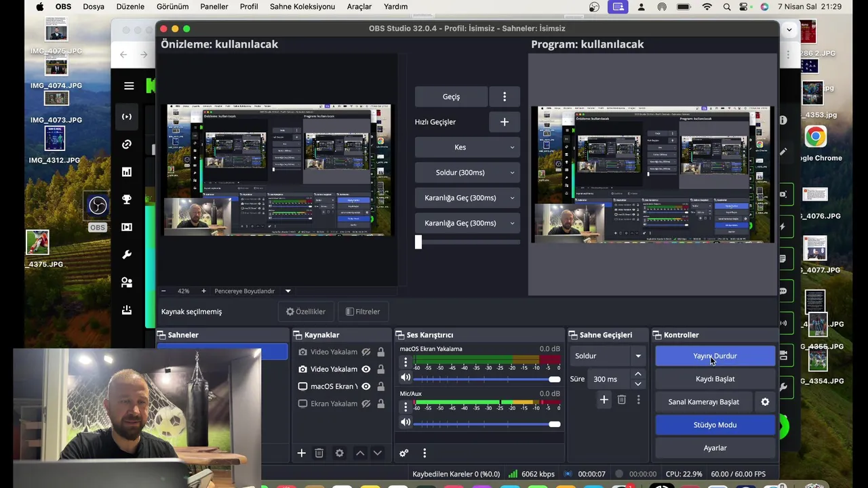Screen dimensions: 868x488
Task: Open macOS Spotlight search icon
Action: tap(727, 7)
